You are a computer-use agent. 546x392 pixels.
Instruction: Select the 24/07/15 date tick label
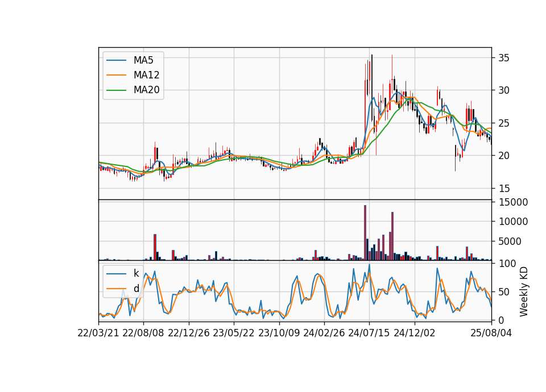369,333
